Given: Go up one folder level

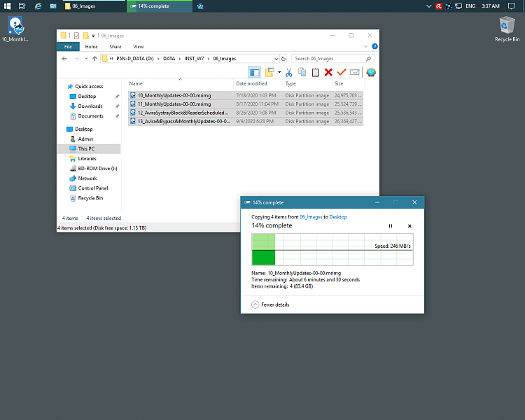Looking at the screenshot, I should [x=94, y=59].
